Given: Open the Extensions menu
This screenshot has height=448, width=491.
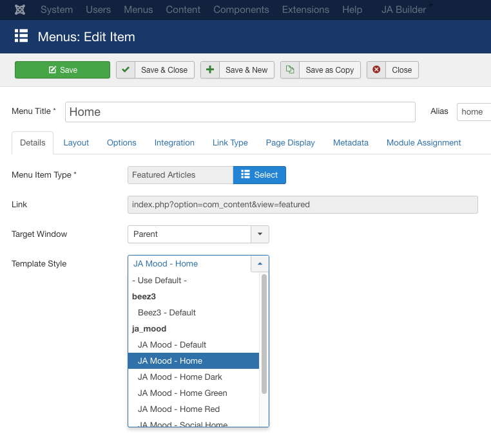Looking at the screenshot, I should (305, 10).
